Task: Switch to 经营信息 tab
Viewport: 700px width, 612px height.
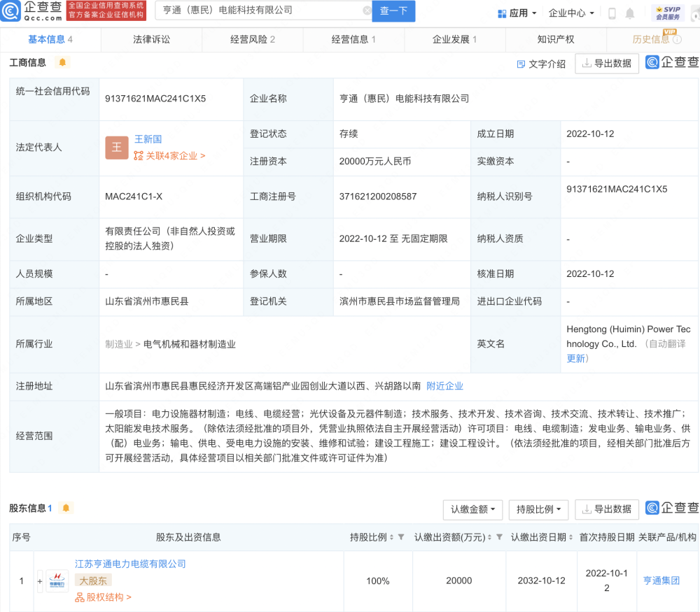Action: coord(353,40)
